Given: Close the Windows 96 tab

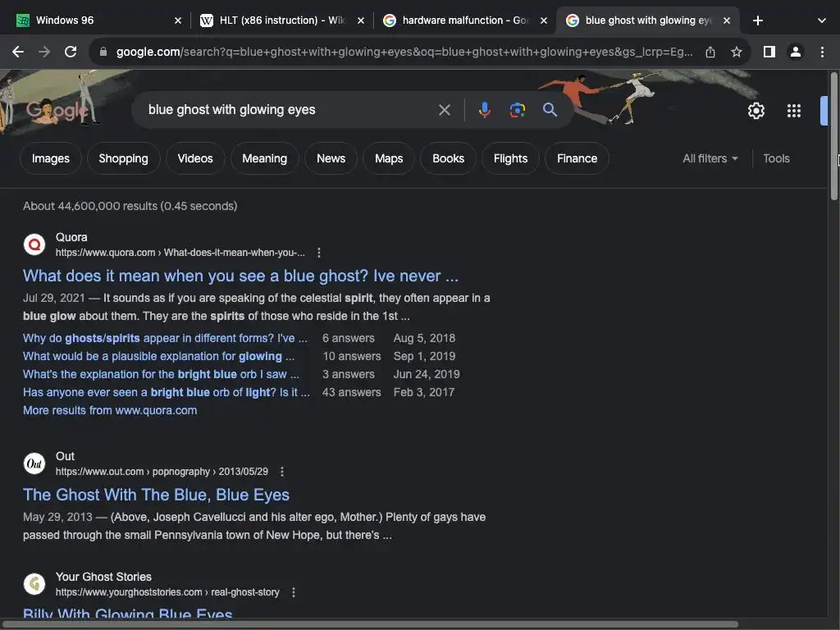Looking at the screenshot, I should (178, 21).
